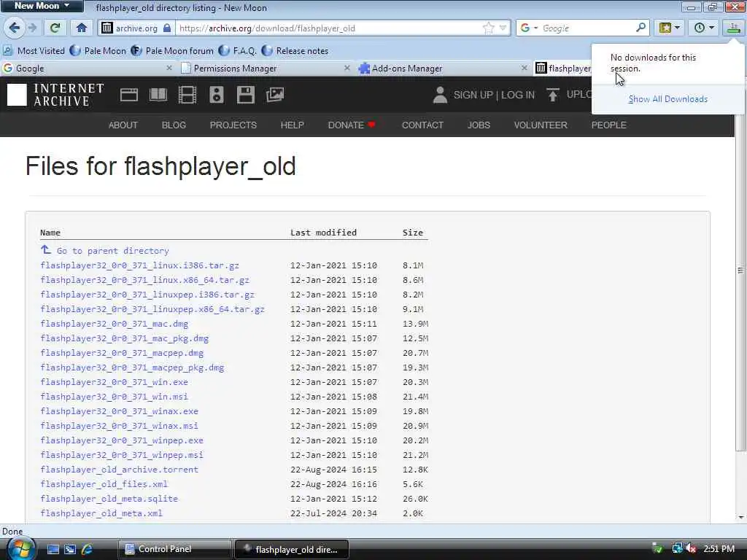Click Show Desktop quick launch icon

click(x=53, y=549)
